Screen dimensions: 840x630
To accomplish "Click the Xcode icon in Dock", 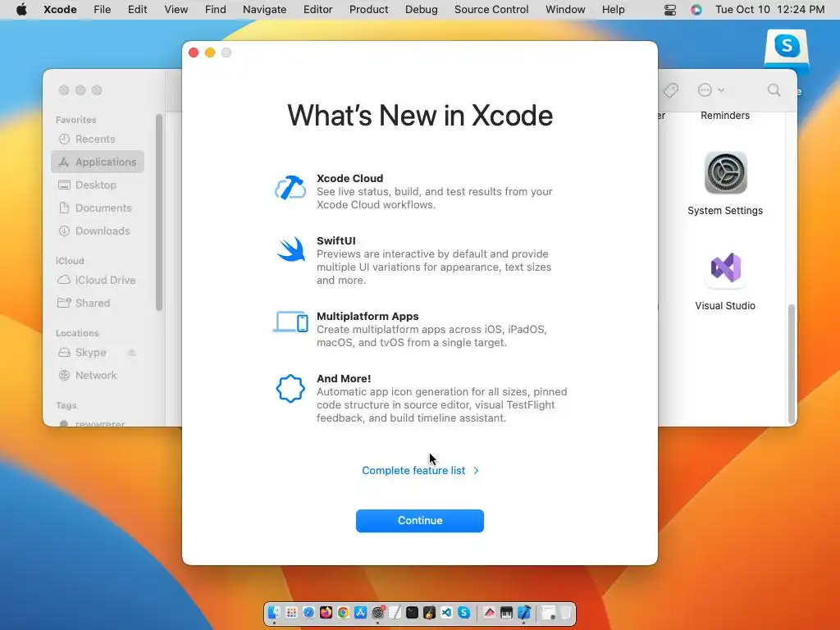I will click(524, 612).
